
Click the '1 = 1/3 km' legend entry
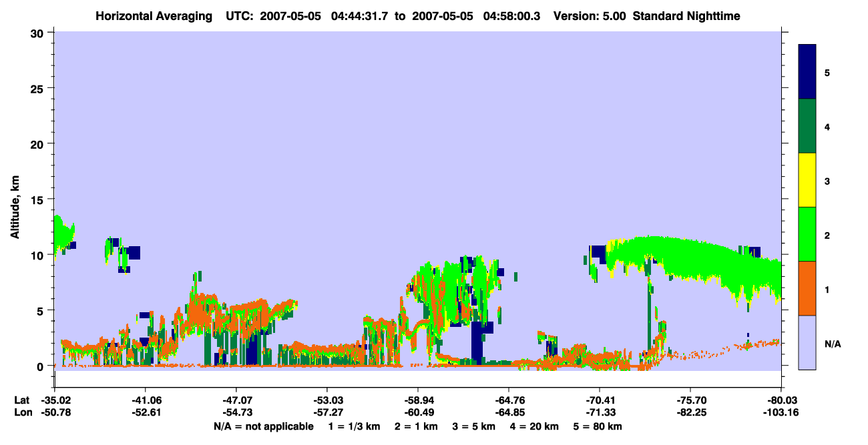354,426
